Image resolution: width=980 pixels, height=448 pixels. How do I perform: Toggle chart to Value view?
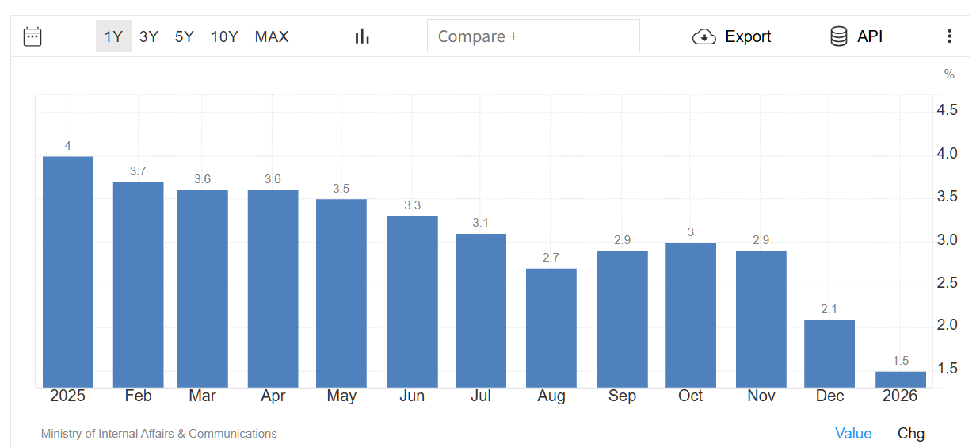853,434
